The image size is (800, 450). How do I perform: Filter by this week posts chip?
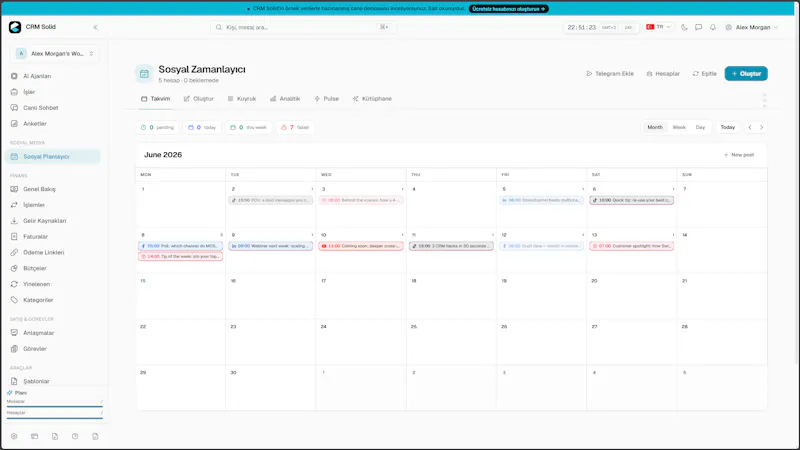coord(248,127)
